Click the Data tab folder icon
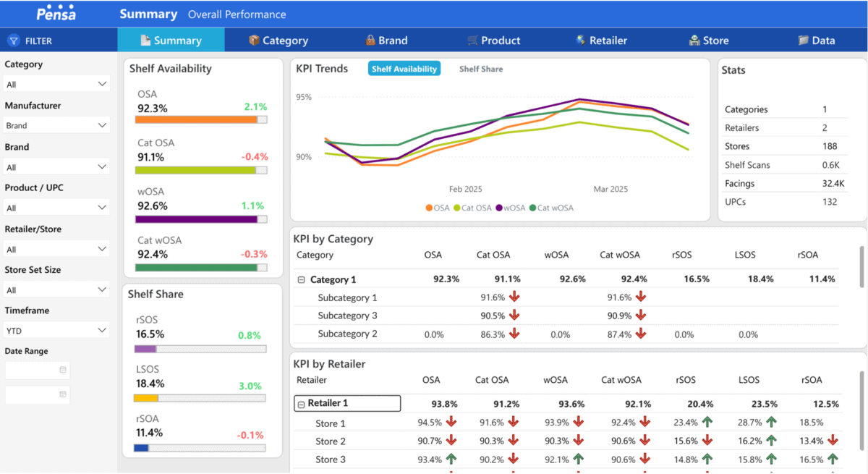 tap(803, 41)
